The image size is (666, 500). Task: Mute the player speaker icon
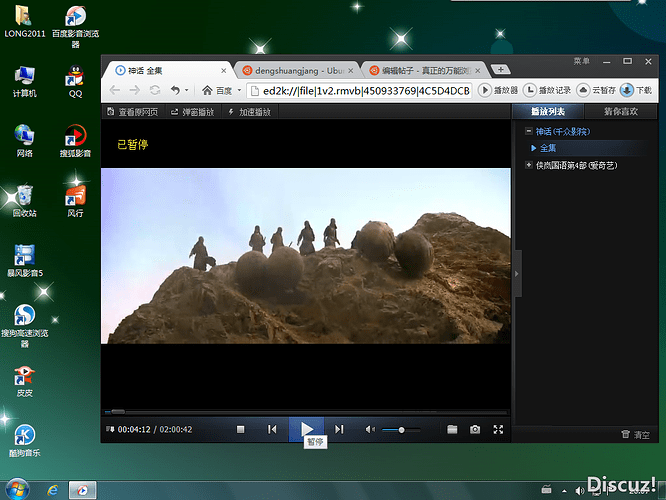click(370, 429)
